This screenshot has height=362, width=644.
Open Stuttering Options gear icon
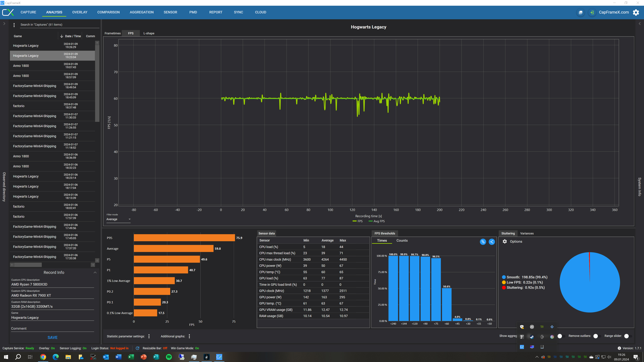click(x=505, y=241)
